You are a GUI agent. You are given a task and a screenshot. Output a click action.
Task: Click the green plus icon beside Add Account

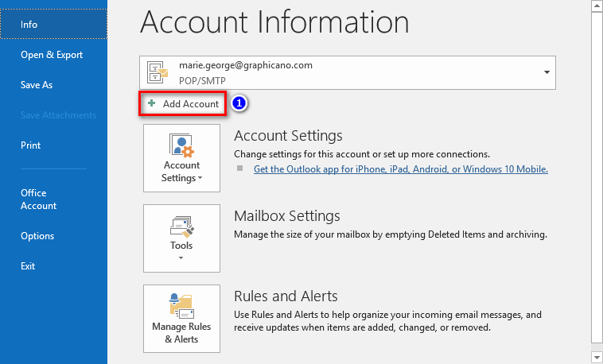pyautogui.click(x=151, y=103)
